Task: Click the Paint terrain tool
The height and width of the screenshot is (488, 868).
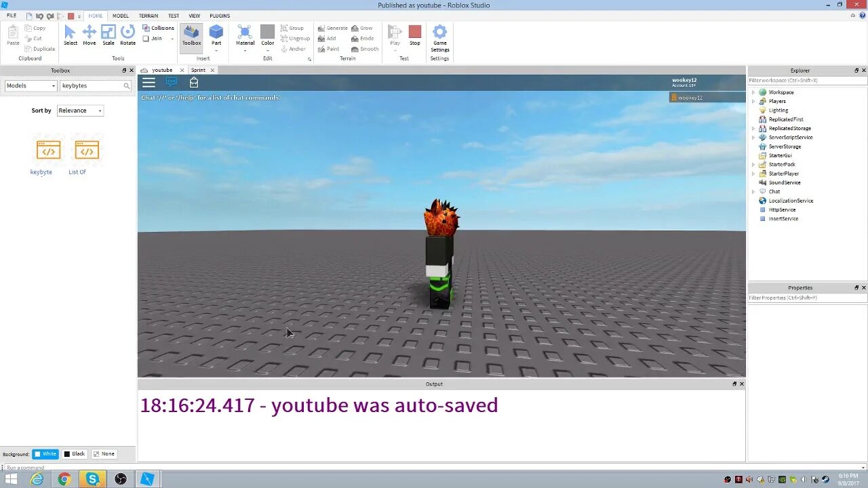Action: [x=328, y=49]
